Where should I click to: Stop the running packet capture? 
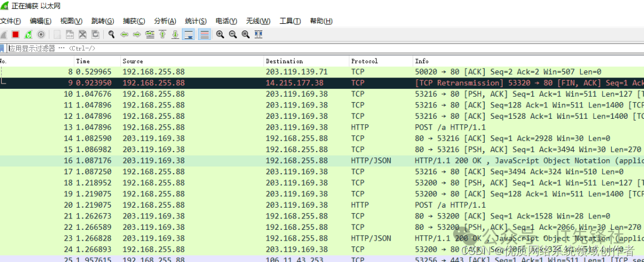[16, 35]
